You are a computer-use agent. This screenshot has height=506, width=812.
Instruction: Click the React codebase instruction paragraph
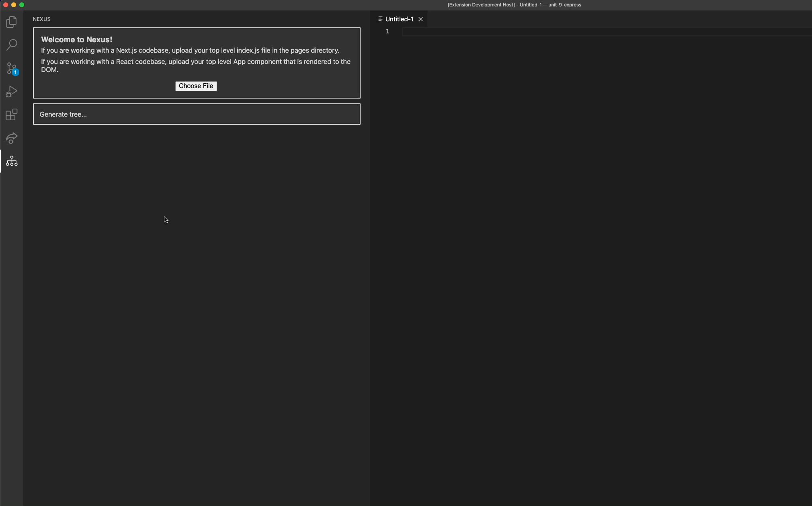(195, 66)
